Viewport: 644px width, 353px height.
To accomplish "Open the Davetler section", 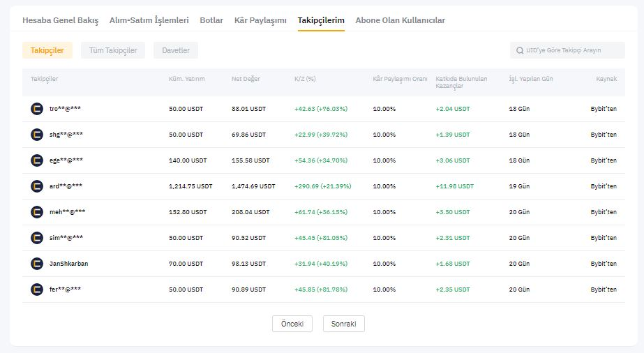I will pyautogui.click(x=176, y=50).
